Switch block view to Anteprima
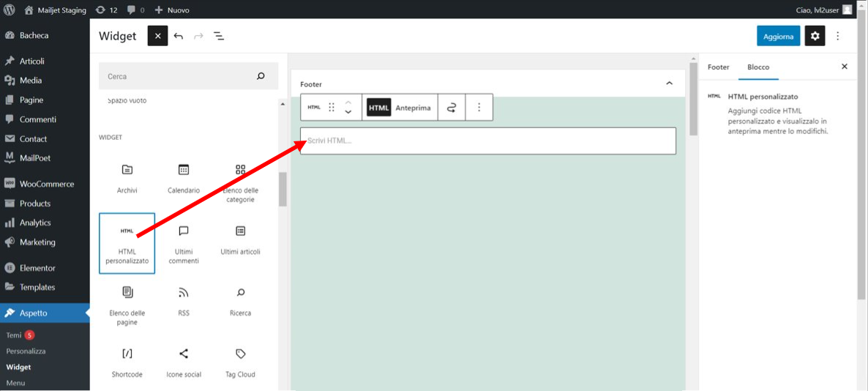Screen dimensions: 868x391 413,108
